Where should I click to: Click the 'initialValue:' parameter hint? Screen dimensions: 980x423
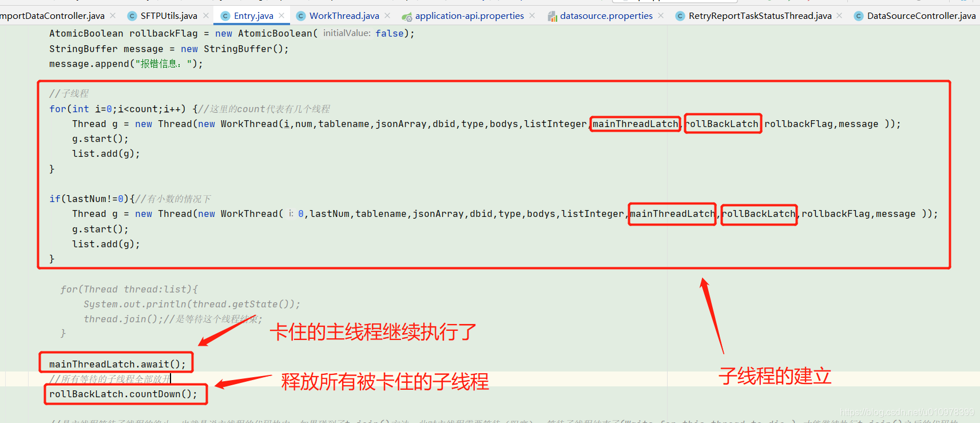pos(347,33)
